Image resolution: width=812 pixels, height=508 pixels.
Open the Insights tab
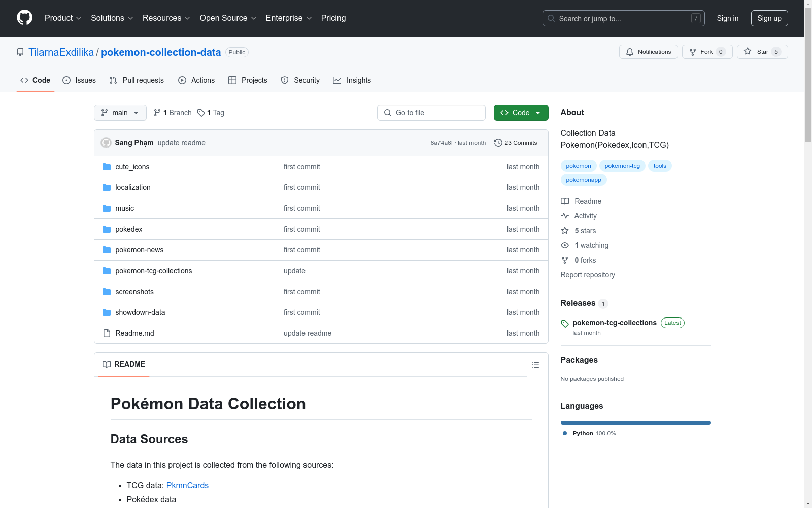tap(352, 80)
